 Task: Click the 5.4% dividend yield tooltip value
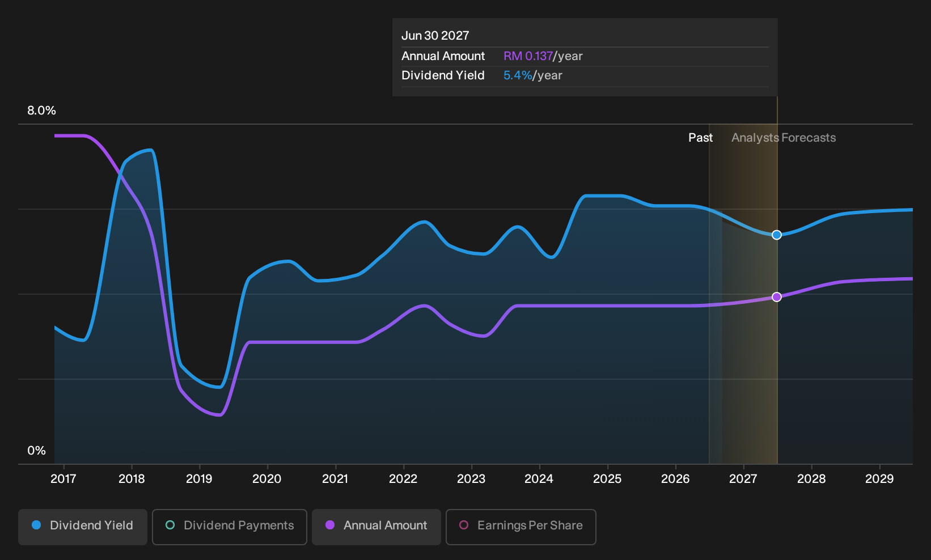[x=518, y=75]
